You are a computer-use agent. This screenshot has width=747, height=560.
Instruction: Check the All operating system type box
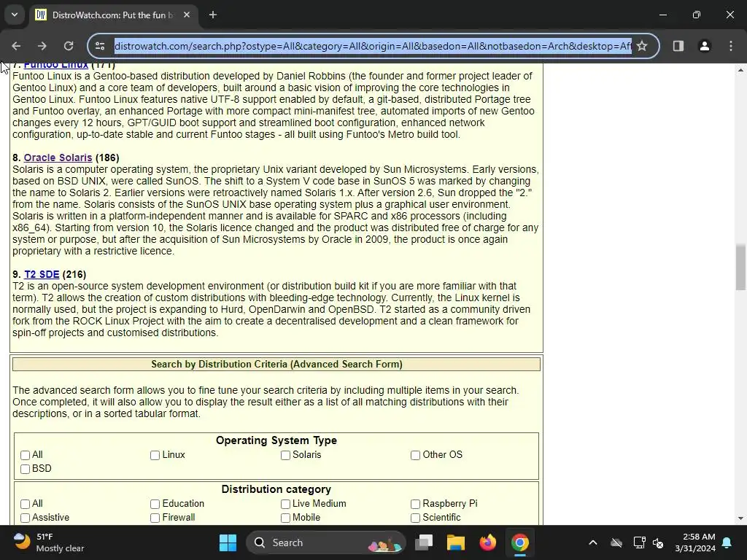click(x=26, y=455)
